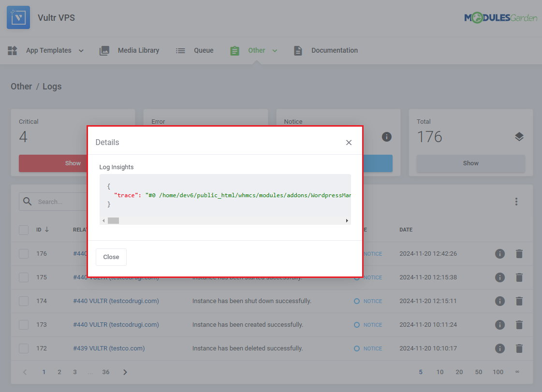Show 50 entries per page

(478, 372)
